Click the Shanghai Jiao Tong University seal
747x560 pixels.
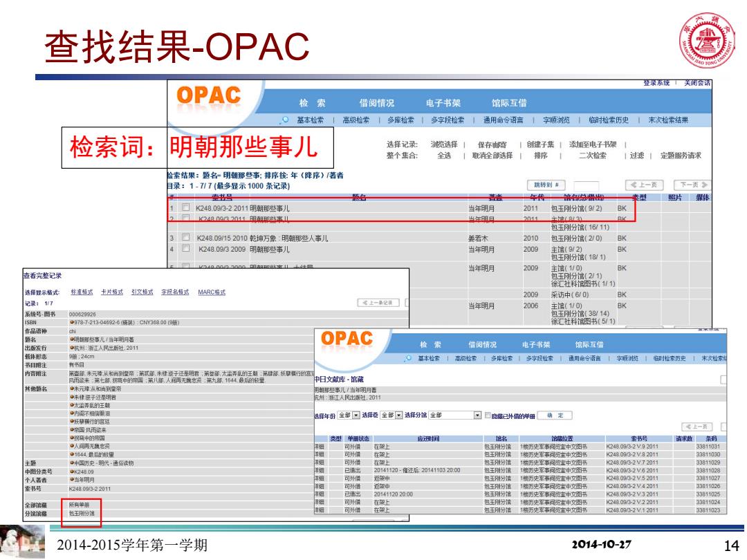coord(706,41)
